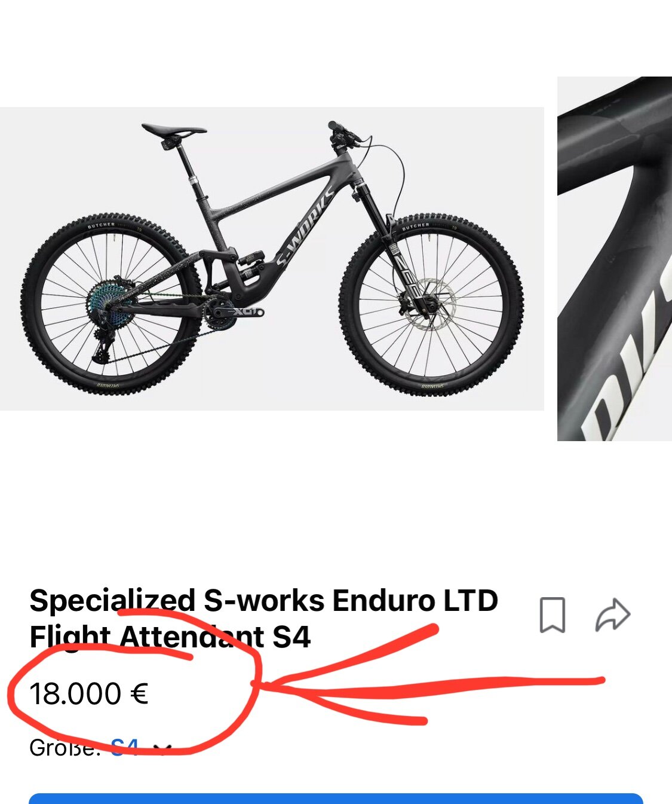Tap the share arrow icon
Image resolution: width=672 pixels, height=804 pixels.
pyautogui.click(x=613, y=615)
